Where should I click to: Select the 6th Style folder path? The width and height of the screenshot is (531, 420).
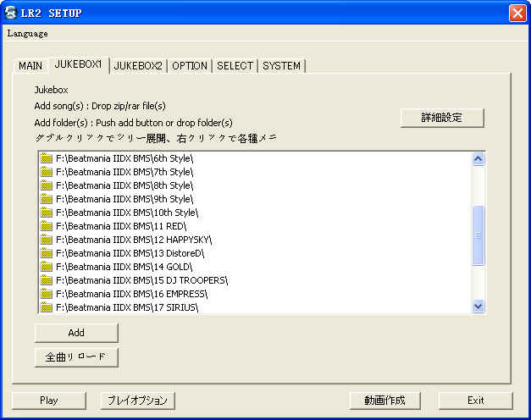(x=124, y=158)
